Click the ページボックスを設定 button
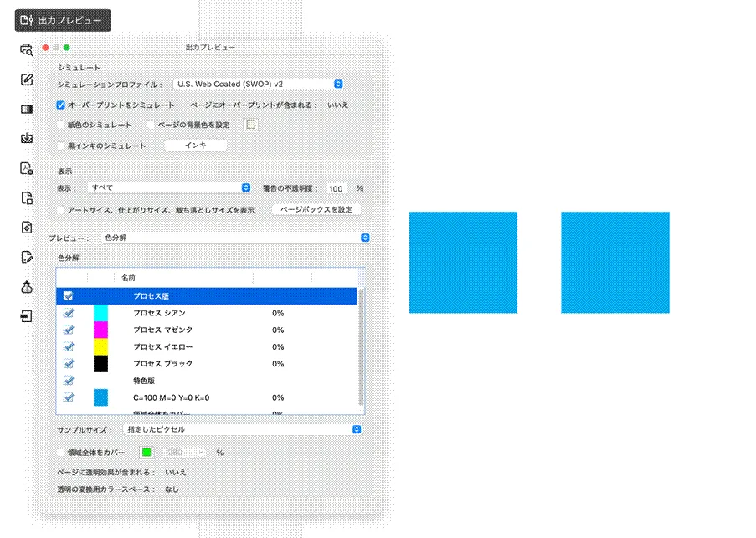The image size is (756, 538). [315, 208]
